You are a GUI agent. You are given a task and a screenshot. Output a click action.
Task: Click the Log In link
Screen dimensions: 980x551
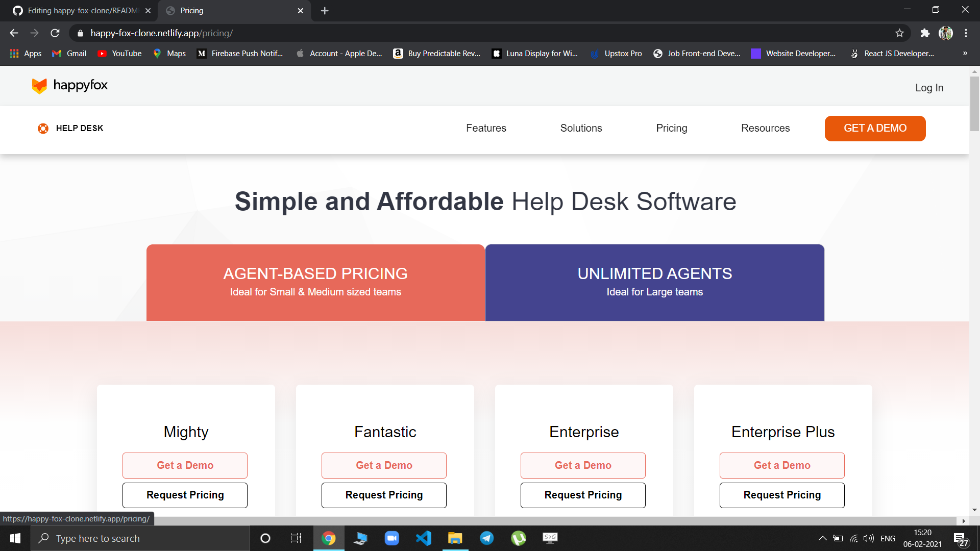(x=929, y=88)
